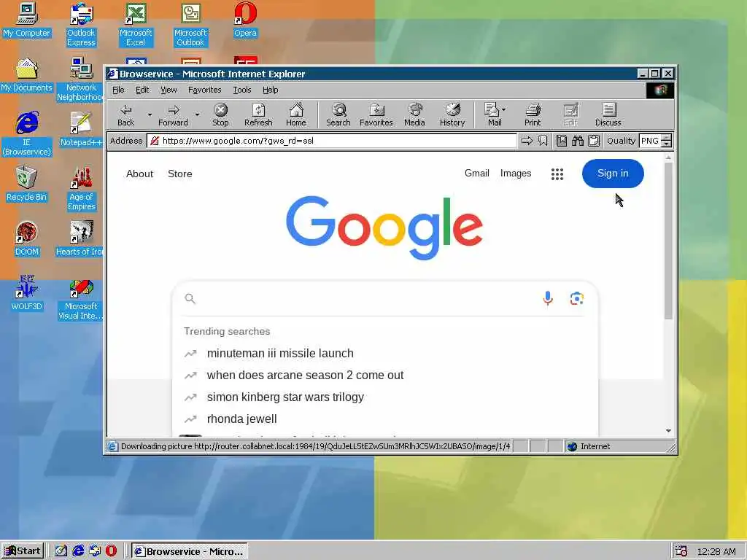The image size is (747, 560).
Task: Open the Favorites toolbar pane
Action: tap(376, 115)
